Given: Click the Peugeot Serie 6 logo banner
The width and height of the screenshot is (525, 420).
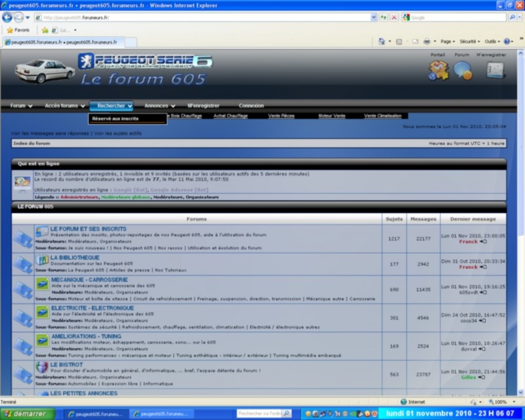Looking at the screenshot, I should point(145,61).
